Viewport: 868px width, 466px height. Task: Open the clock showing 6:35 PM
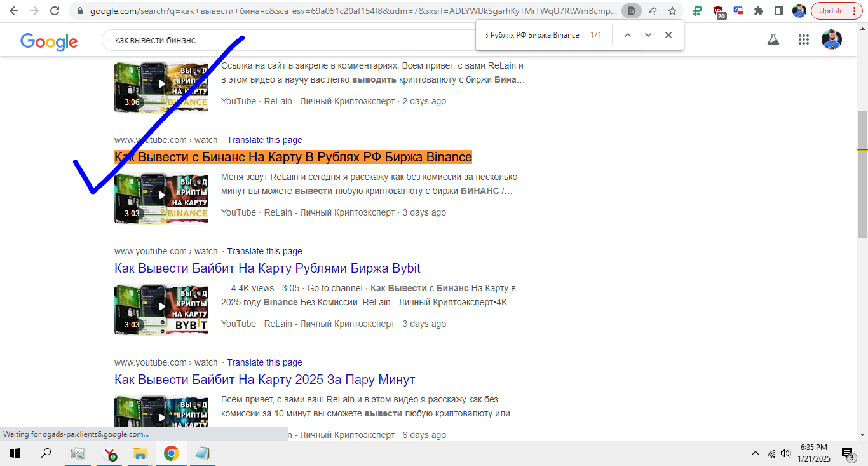(x=814, y=453)
